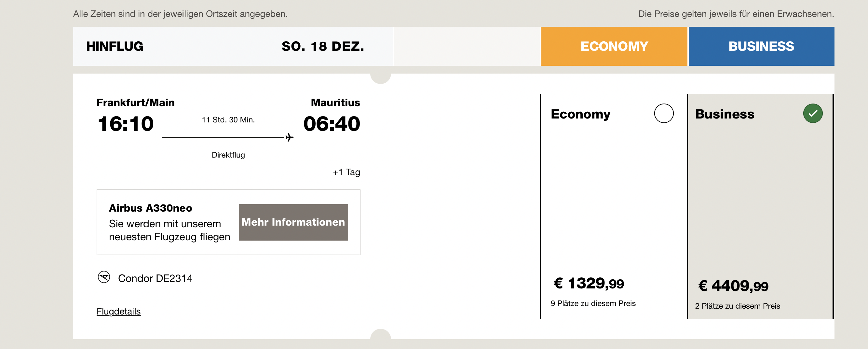Click the Economy price € 1329,99
The image size is (868, 349).
(589, 283)
